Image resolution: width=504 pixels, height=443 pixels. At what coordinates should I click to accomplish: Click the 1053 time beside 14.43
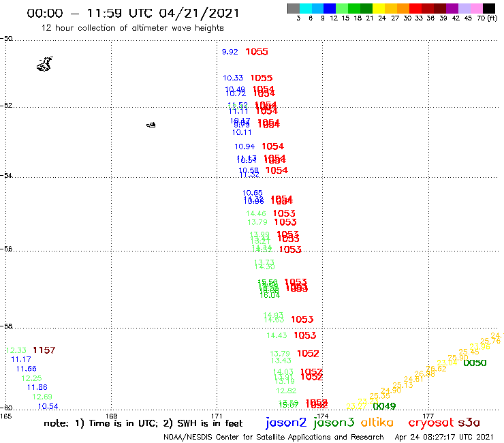(304, 335)
